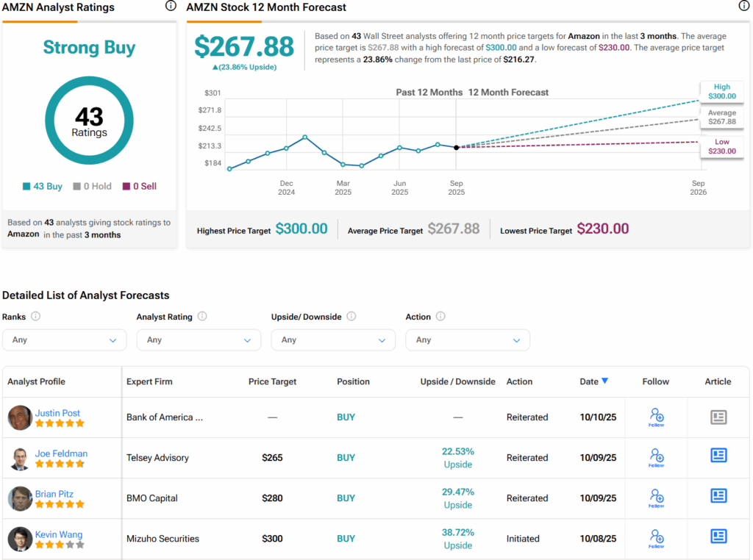The width and height of the screenshot is (753, 560).
Task: Click info icon next to Ranks filter
Action: (x=35, y=317)
